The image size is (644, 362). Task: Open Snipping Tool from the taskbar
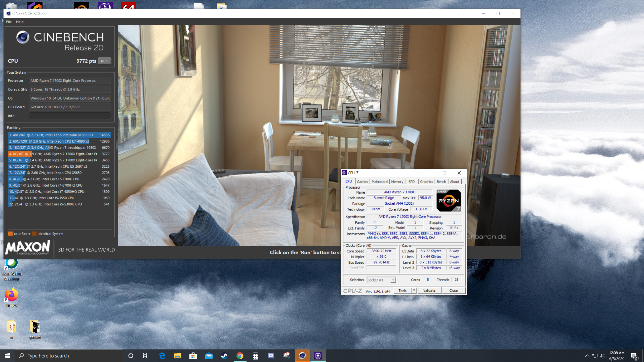click(287, 356)
